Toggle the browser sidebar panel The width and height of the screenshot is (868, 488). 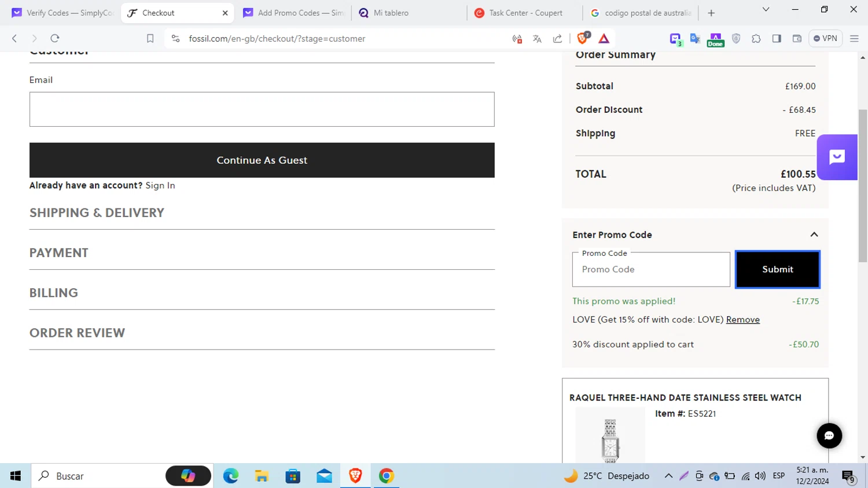click(x=777, y=39)
